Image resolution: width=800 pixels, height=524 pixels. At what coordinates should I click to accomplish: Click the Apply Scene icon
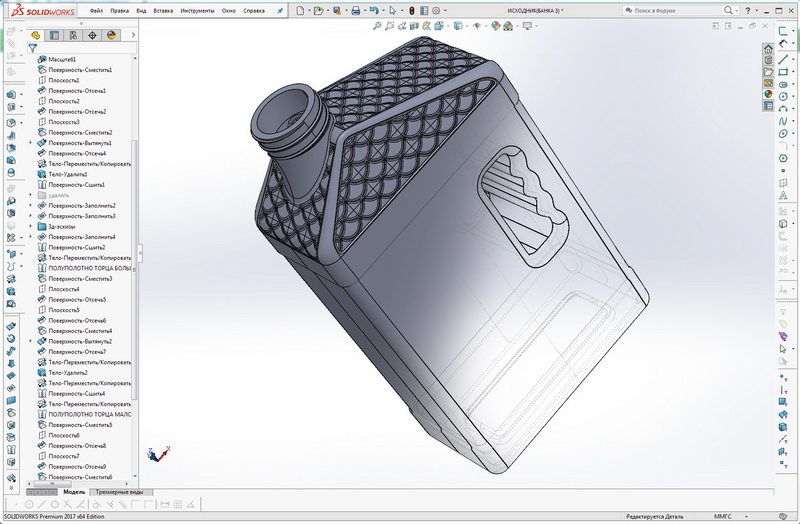[508, 26]
